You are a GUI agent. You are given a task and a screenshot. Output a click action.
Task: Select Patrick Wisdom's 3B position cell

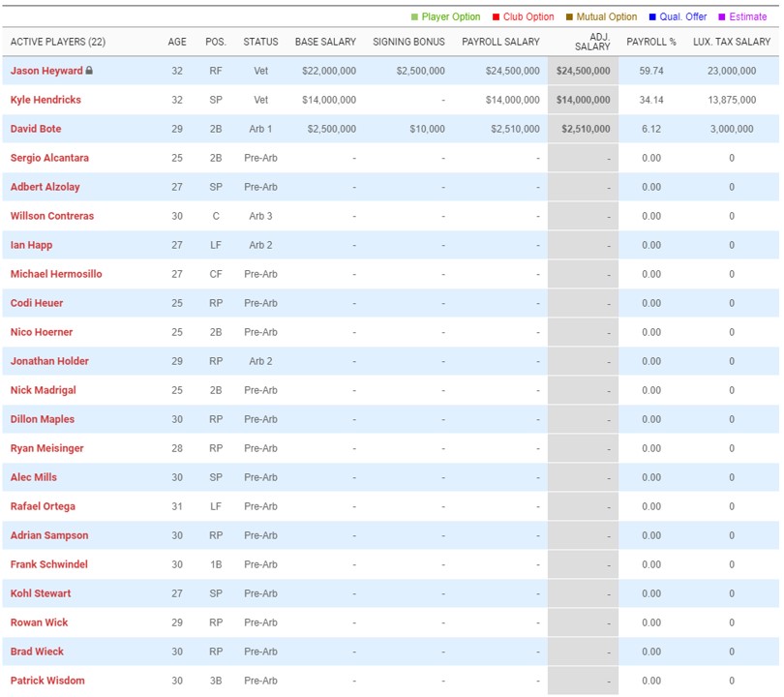coord(216,680)
